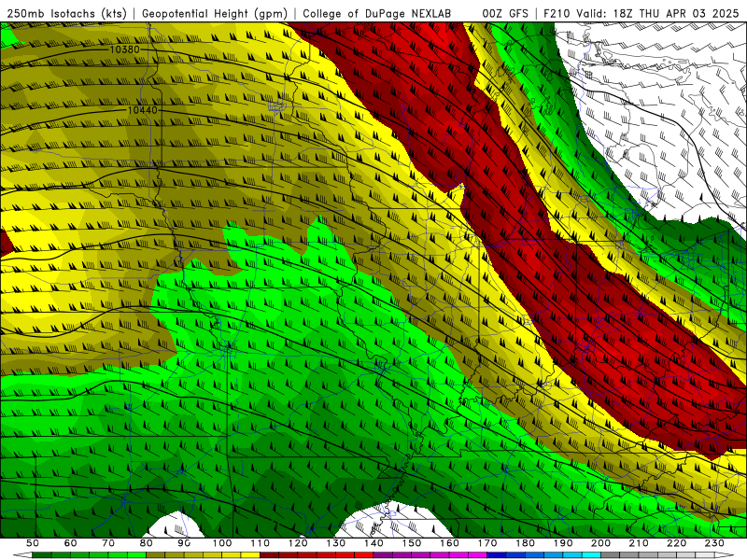Click the 160 kts colorbar tick label
Screen dimensions: 747x560
coord(449,543)
